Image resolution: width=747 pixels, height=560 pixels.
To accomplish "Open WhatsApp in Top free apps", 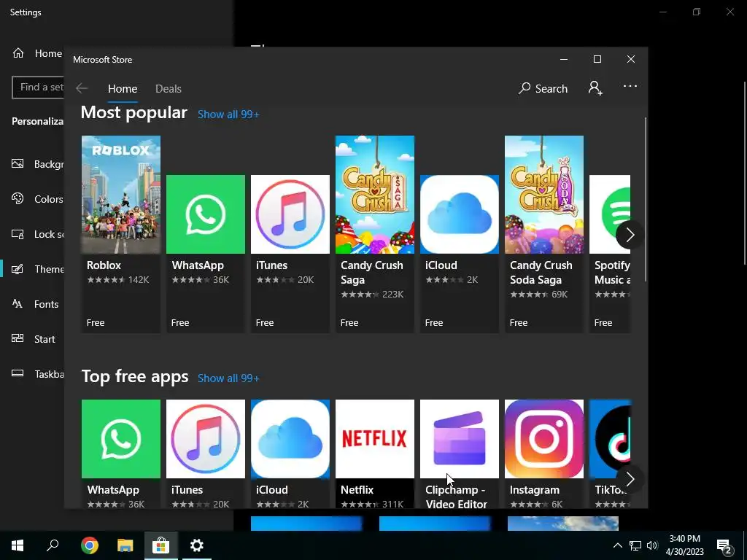I will [x=121, y=454].
